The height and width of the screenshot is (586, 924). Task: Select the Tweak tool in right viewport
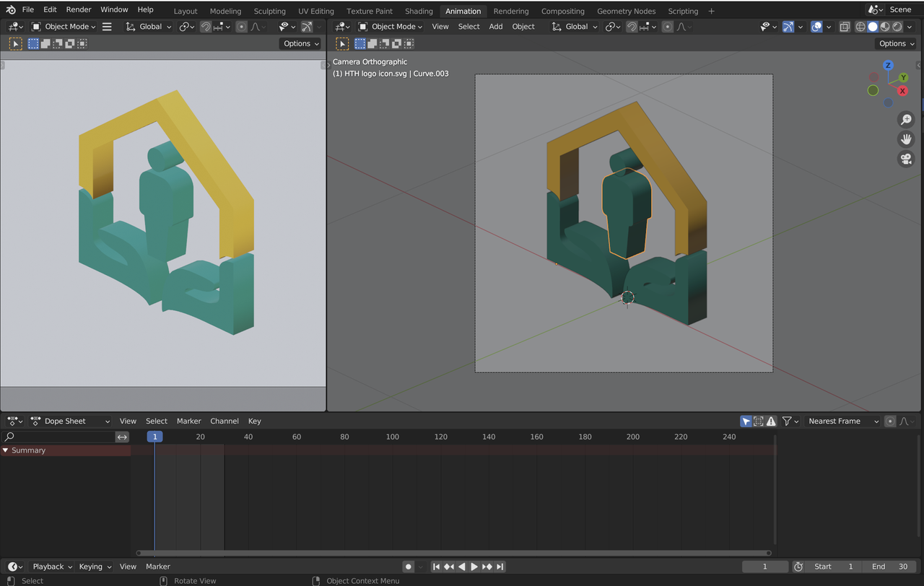(342, 43)
